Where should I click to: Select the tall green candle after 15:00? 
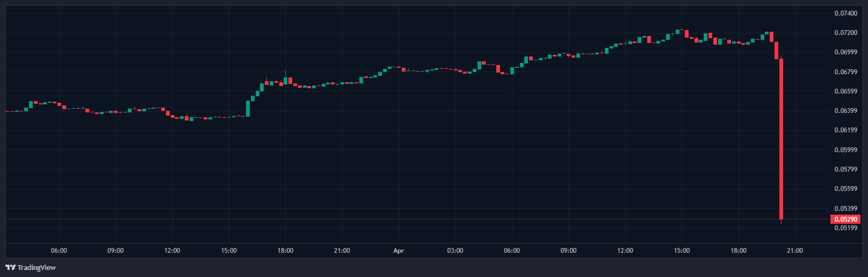pos(248,108)
